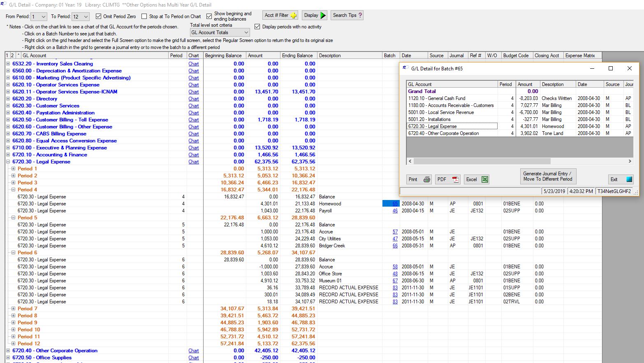This screenshot has height=363, width=644.
Task: Click the Expense Matrix column header
Action: pos(582,56)
